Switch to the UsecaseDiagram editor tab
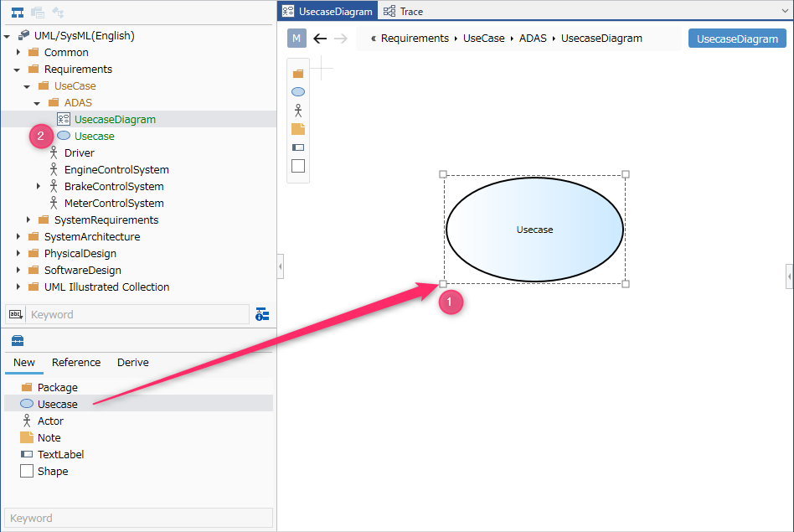The width and height of the screenshot is (794, 532). (x=327, y=11)
